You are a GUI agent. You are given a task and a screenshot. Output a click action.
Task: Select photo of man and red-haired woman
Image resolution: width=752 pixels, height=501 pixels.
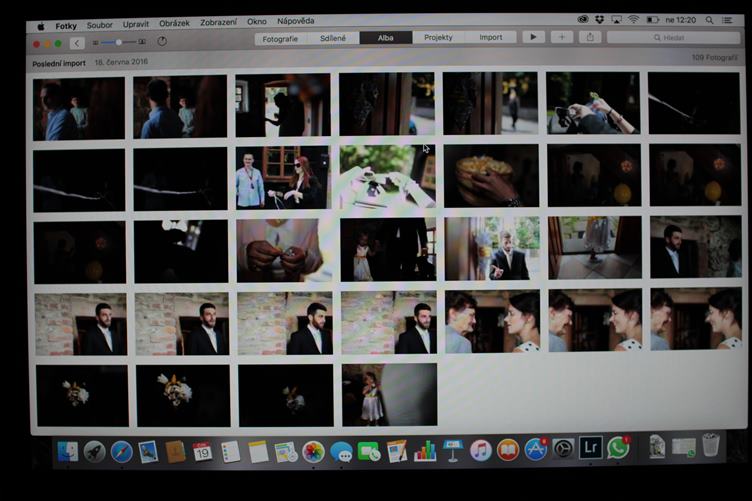point(283,177)
